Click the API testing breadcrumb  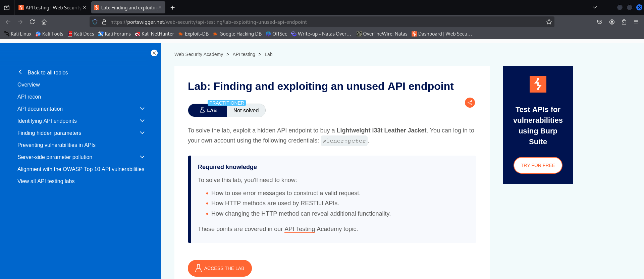(x=244, y=54)
